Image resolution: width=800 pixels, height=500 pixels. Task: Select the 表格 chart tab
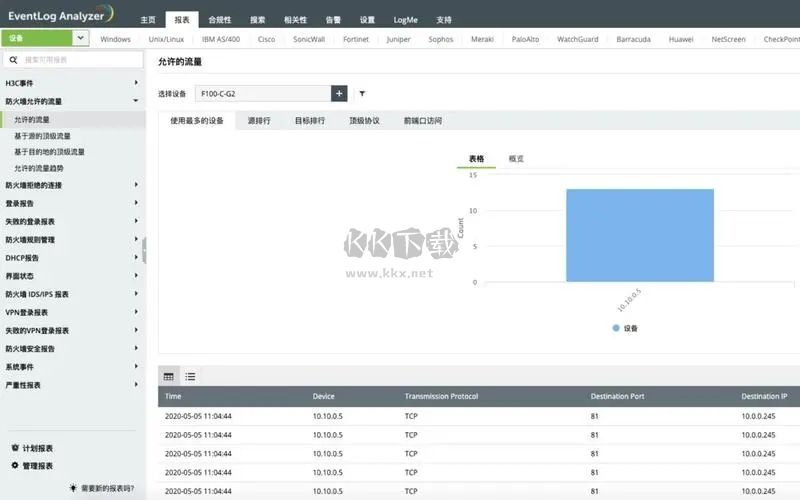point(477,159)
